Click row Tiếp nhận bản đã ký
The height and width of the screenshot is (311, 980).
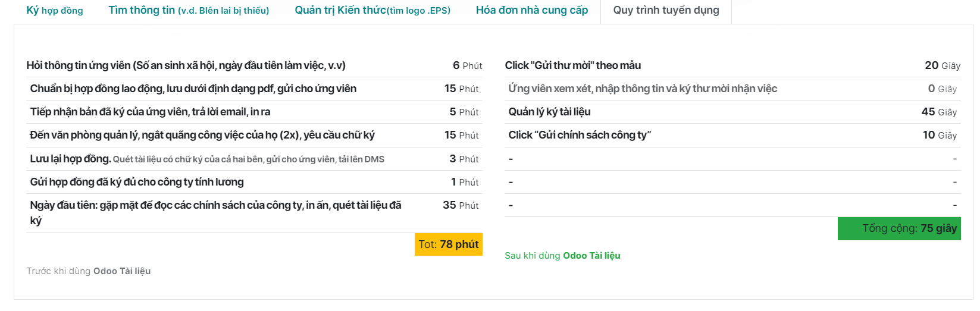(254, 112)
